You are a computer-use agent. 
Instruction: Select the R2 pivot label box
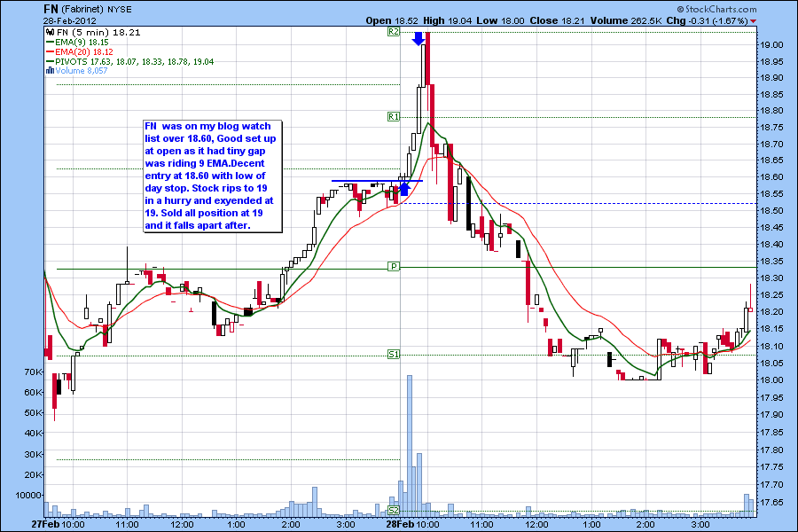(x=394, y=32)
